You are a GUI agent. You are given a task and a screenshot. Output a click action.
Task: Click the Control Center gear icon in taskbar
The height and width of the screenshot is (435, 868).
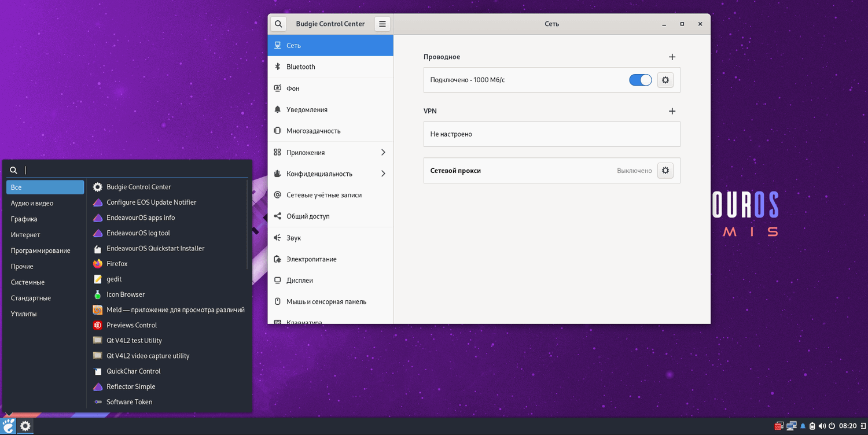point(25,426)
